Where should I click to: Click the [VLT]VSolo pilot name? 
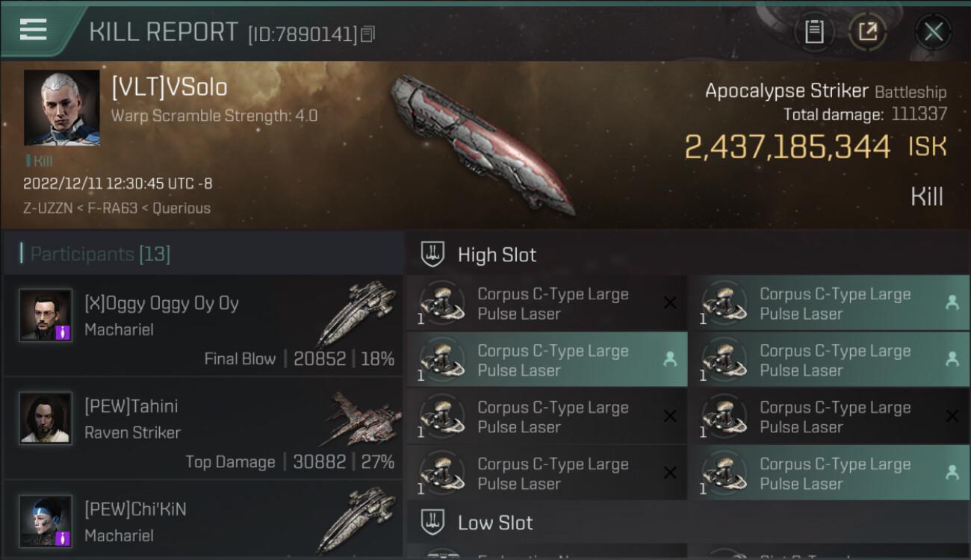click(170, 87)
